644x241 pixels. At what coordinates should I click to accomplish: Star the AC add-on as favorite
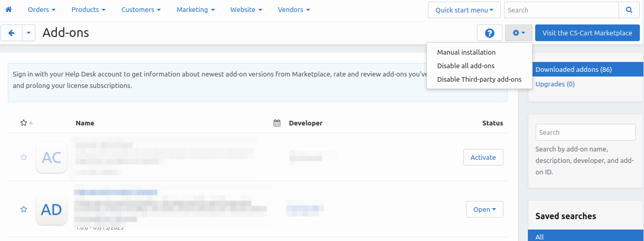tap(23, 157)
